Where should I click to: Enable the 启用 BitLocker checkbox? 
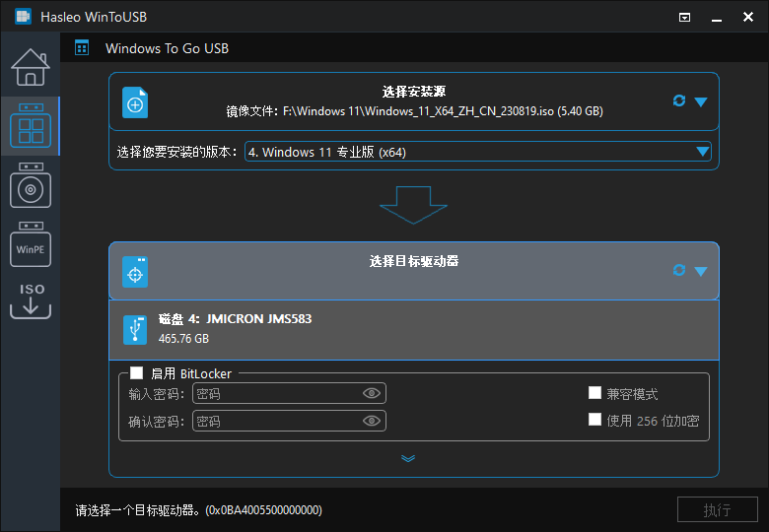pyautogui.click(x=136, y=373)
